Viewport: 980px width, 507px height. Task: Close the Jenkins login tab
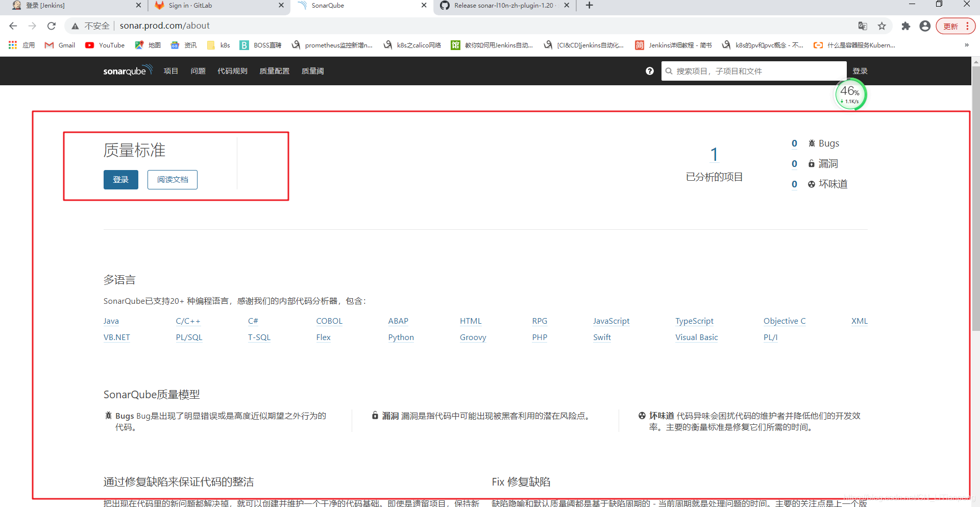(138, 6)
